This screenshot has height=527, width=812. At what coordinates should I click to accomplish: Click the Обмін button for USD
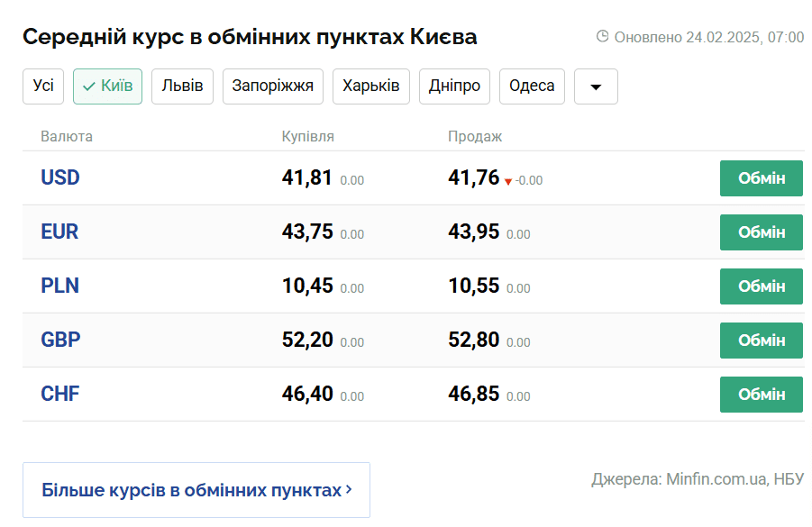click(762, 178)
